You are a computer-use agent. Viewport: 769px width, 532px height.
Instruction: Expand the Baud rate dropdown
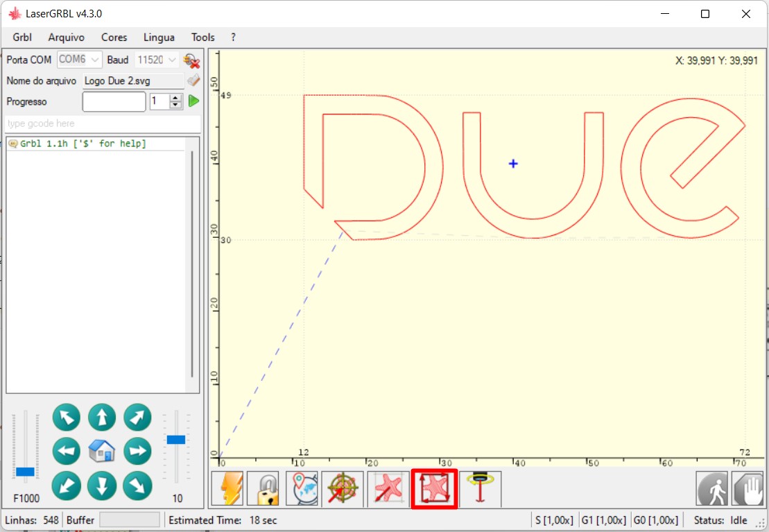172,60
